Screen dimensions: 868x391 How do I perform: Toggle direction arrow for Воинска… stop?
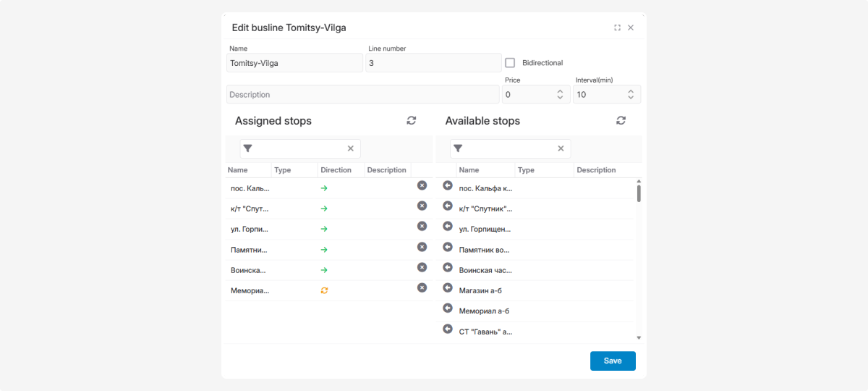[x=324, y=270]
